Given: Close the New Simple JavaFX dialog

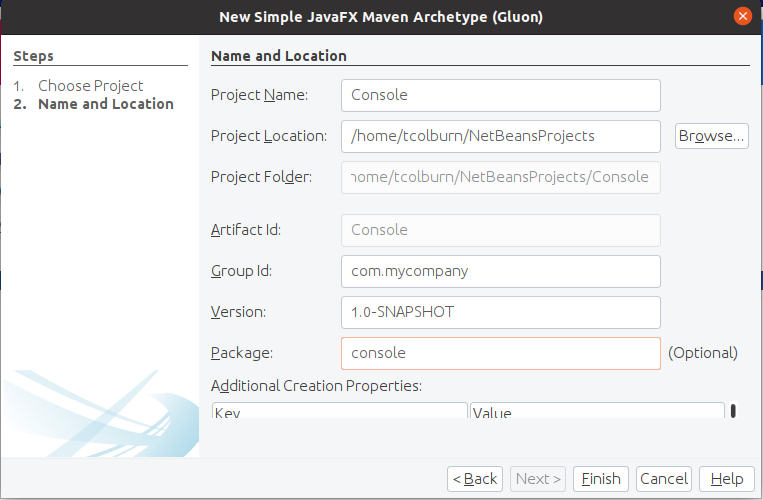Looking at the screenshot, I should (x=742, y=16).
